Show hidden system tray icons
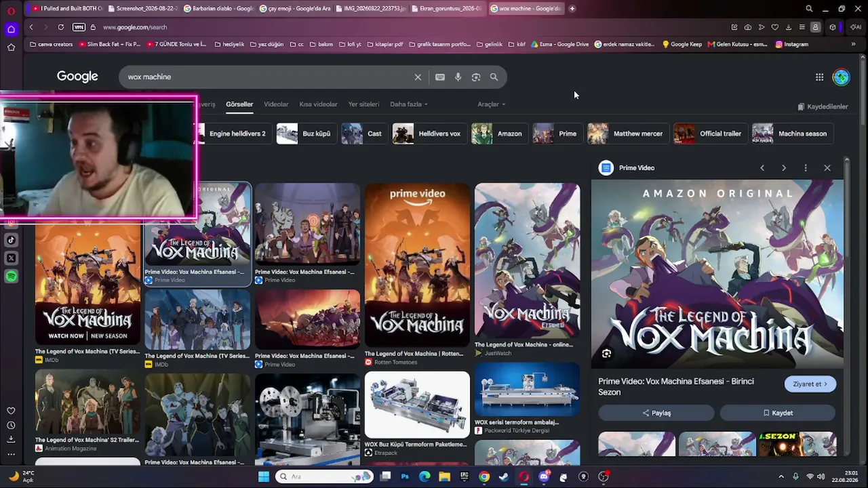Image resolution: width=868 pixels, height=488 pixels. (x=781, y=476)
